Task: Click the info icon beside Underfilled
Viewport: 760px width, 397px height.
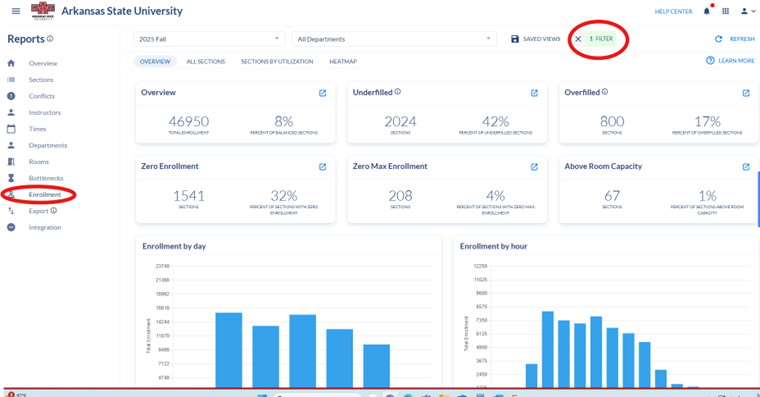Action: [x=397, y=92]
